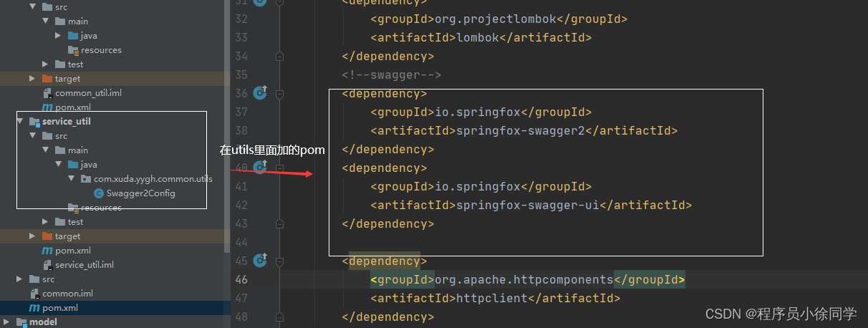Click the 'springfox-swagger-ui' artifactId text
The height and width of the screenshot is (328, 868).
coord(528,205)
